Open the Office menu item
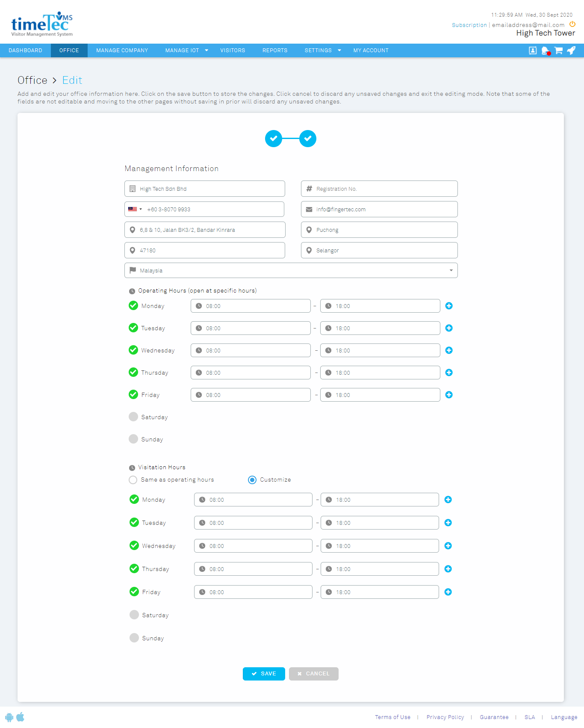584x728 pixels. [x=69, y=50]
